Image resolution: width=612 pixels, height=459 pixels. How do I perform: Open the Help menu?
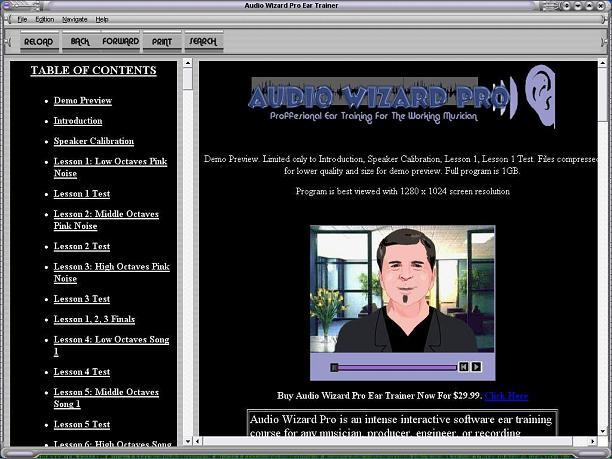tap(102, 19)
